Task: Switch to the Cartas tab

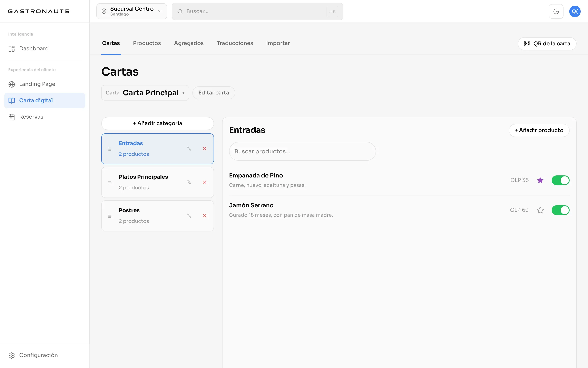Action: pos(111,43)
